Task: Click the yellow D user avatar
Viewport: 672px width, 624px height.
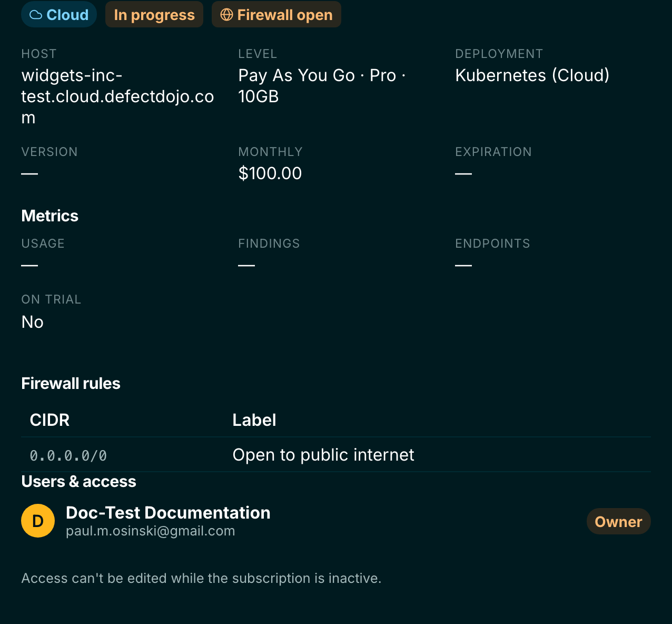Action: [x=38, y=521]
